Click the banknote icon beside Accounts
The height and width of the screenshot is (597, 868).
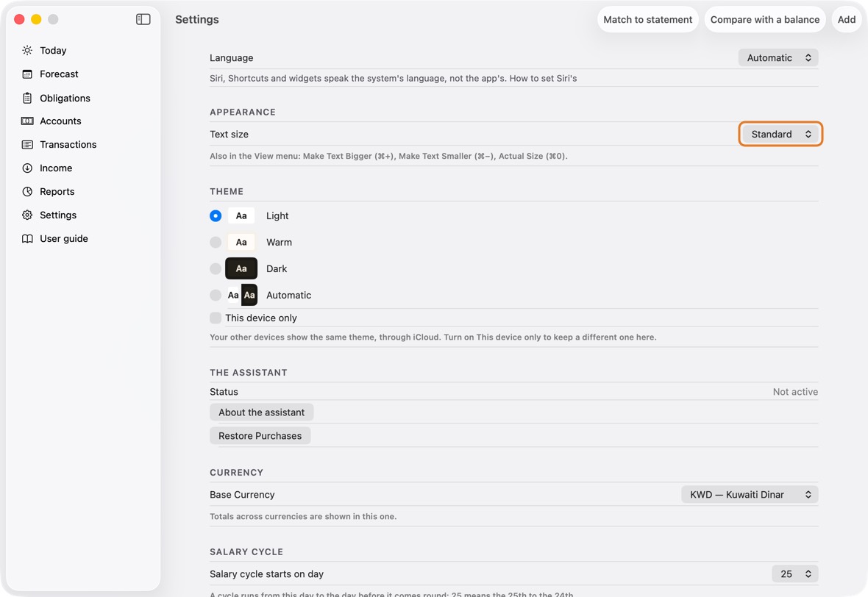point(27,121)
